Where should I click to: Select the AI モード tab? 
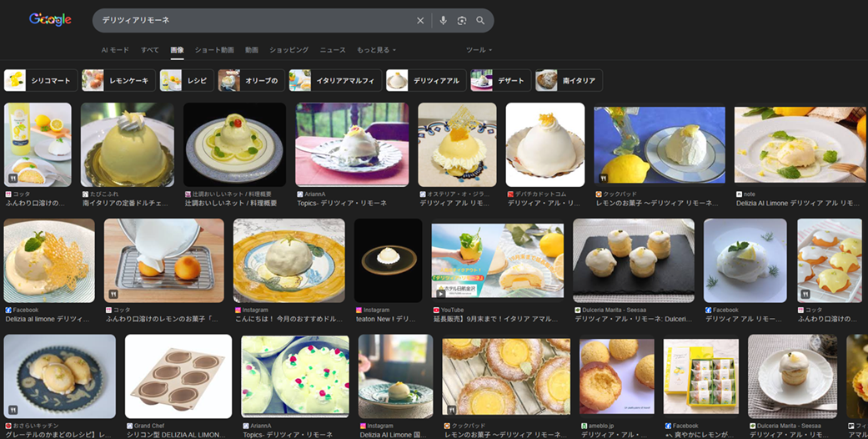115,50
